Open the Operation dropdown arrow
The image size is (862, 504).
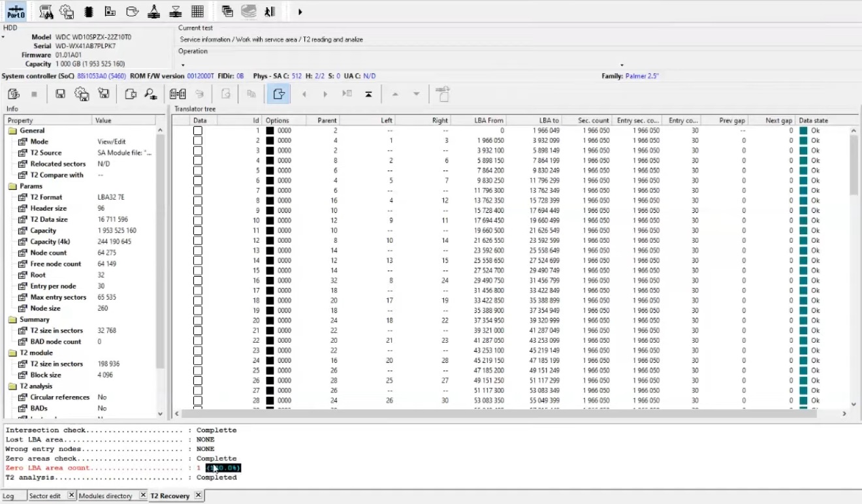[x=183, y=65]
